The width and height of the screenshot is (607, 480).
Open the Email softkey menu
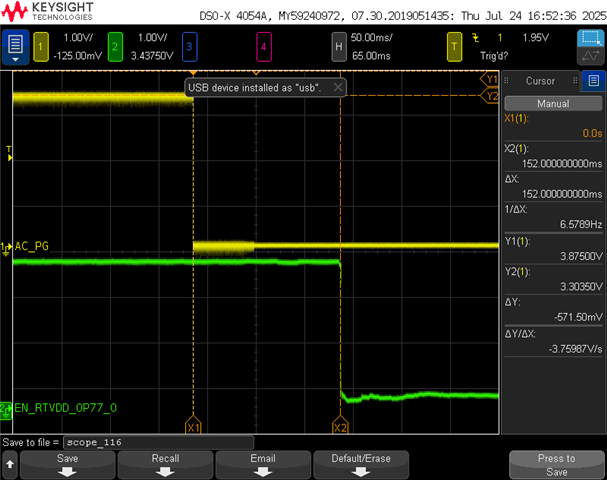pos(263,465)
